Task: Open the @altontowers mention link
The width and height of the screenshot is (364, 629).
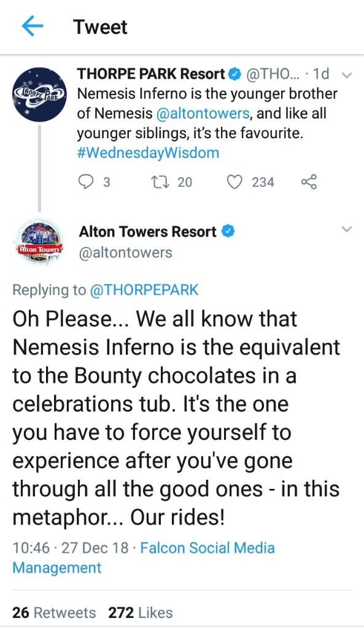Action: tap(203, 114)
